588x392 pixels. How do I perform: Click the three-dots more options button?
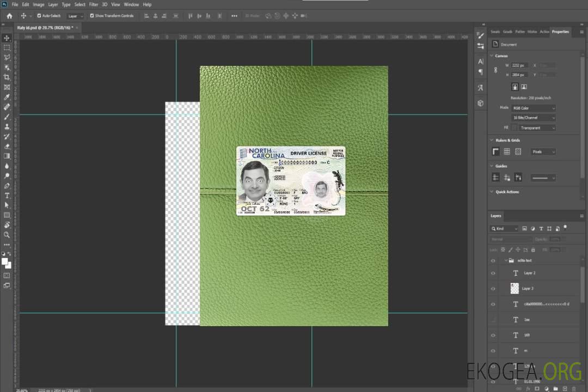click(x=234, y=16)
